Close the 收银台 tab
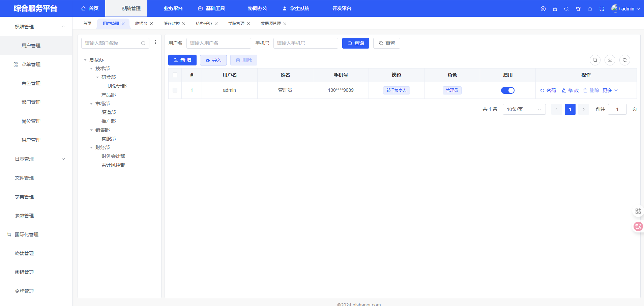 tap(151, 24)
